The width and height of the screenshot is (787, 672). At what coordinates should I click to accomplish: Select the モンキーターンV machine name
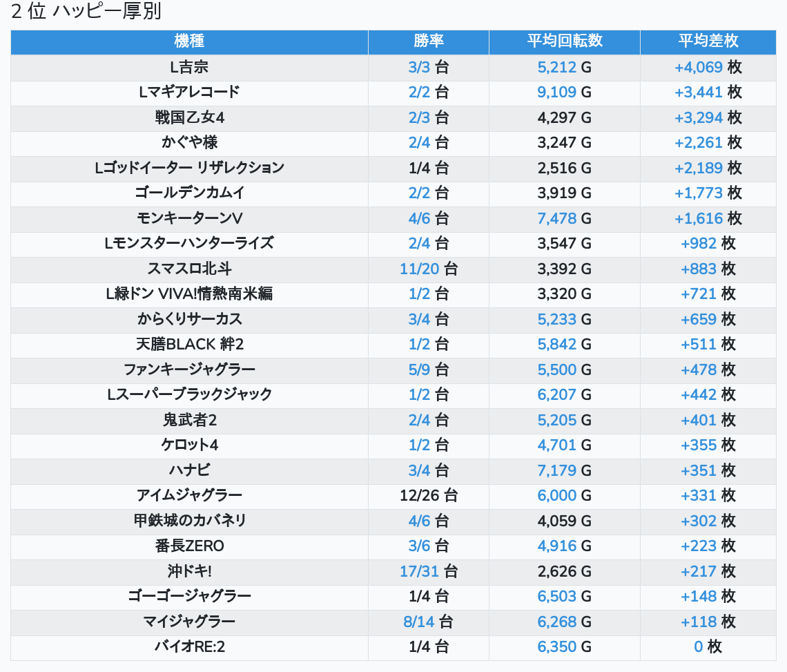coord(189,218)
